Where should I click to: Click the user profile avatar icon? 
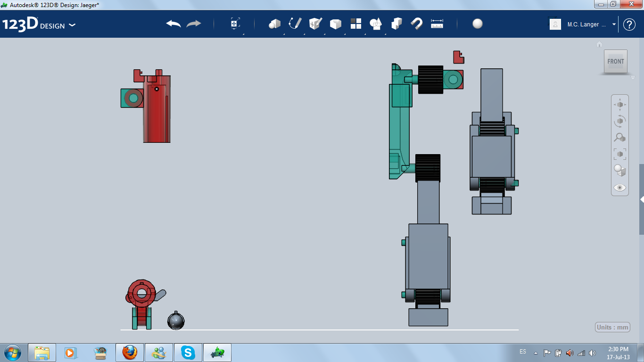(x=555, y=24)
